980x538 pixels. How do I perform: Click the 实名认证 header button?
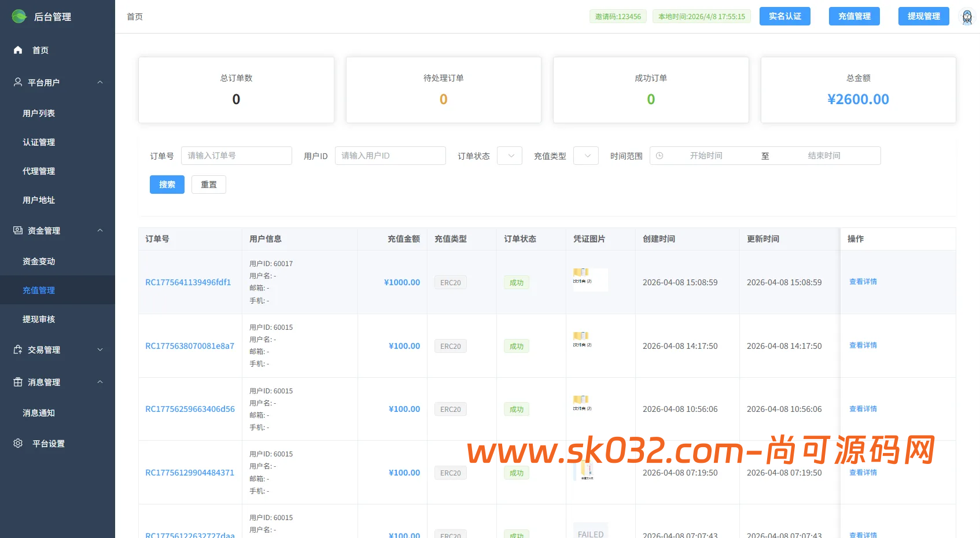785,16
